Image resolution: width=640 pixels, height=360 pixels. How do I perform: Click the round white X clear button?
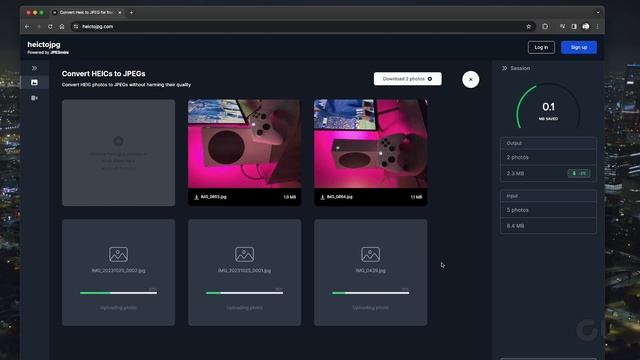click(471, 80)
